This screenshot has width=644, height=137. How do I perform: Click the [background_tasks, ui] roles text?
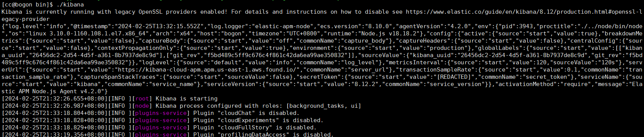[324, 106]
